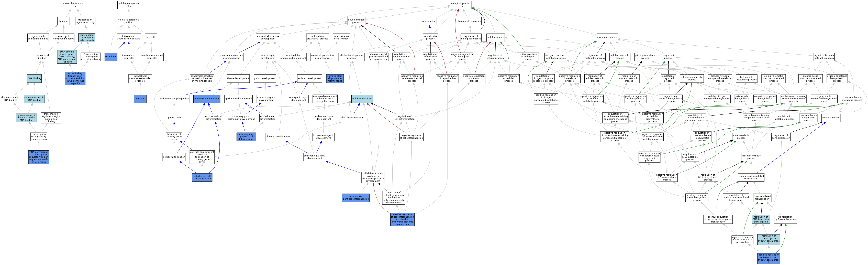Screen dimensions: 868x265
Task: Click 'somatic stem cell population maintenance' node
Action: (x=335, y=79)
